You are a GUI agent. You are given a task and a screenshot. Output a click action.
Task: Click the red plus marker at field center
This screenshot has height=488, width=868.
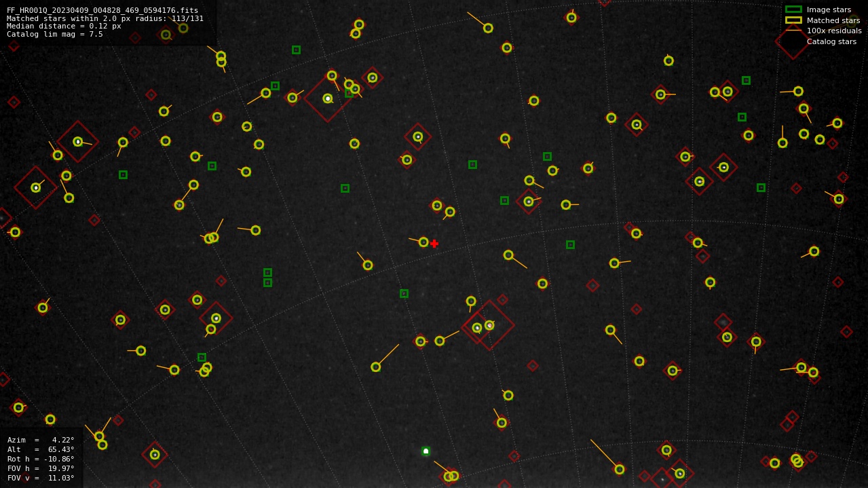coord(434,244)
